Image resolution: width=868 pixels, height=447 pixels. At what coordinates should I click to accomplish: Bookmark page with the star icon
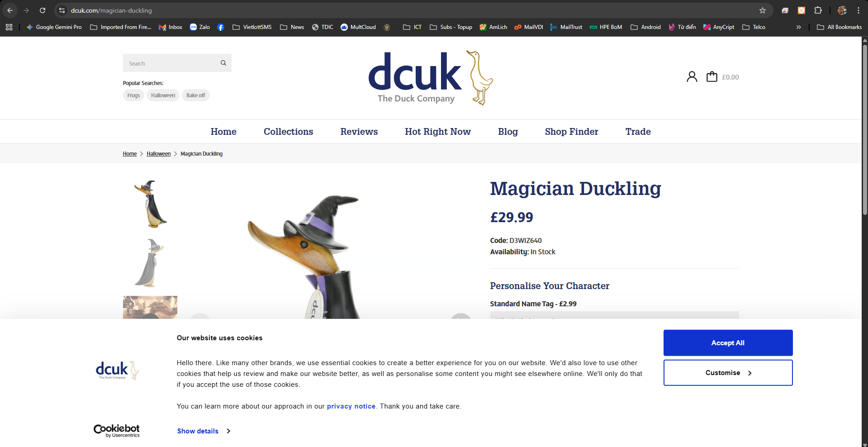(763, 10)
